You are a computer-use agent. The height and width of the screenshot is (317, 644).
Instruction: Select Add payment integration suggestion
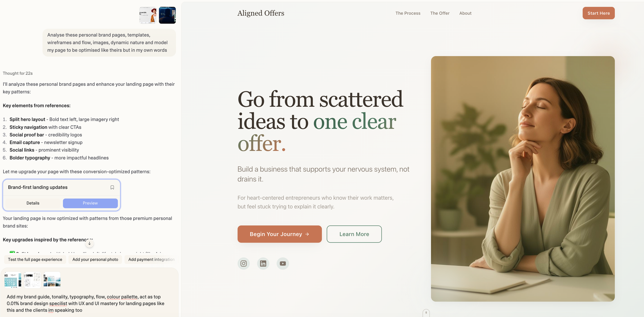coord(151,260)
